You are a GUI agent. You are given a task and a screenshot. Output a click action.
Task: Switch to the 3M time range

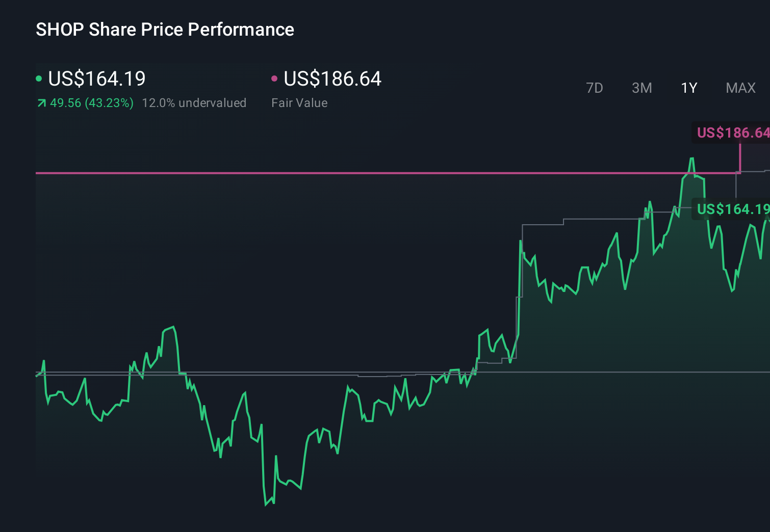641,88
